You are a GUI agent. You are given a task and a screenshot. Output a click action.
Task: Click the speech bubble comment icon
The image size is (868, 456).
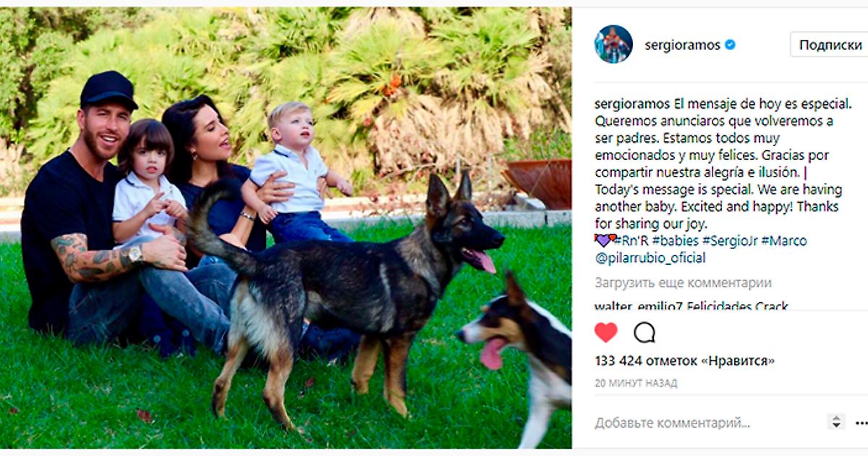click(644, 332)
